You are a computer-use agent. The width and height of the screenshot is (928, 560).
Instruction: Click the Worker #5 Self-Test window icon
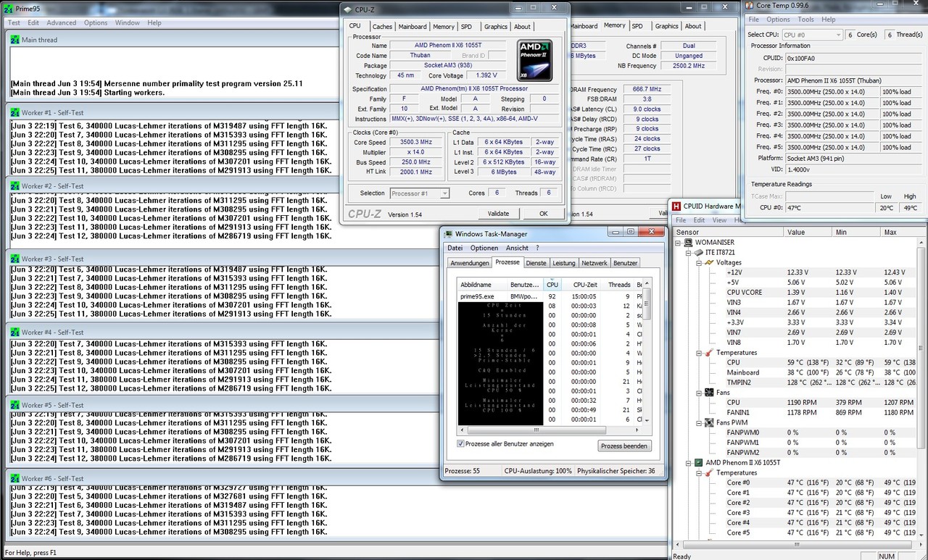[x=14, y=405]
